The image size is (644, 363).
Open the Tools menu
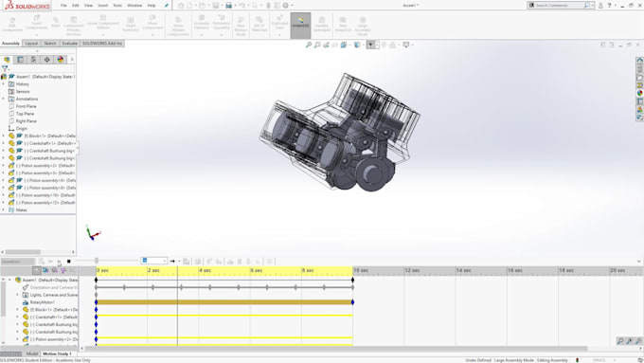click(x=117, y=6)
